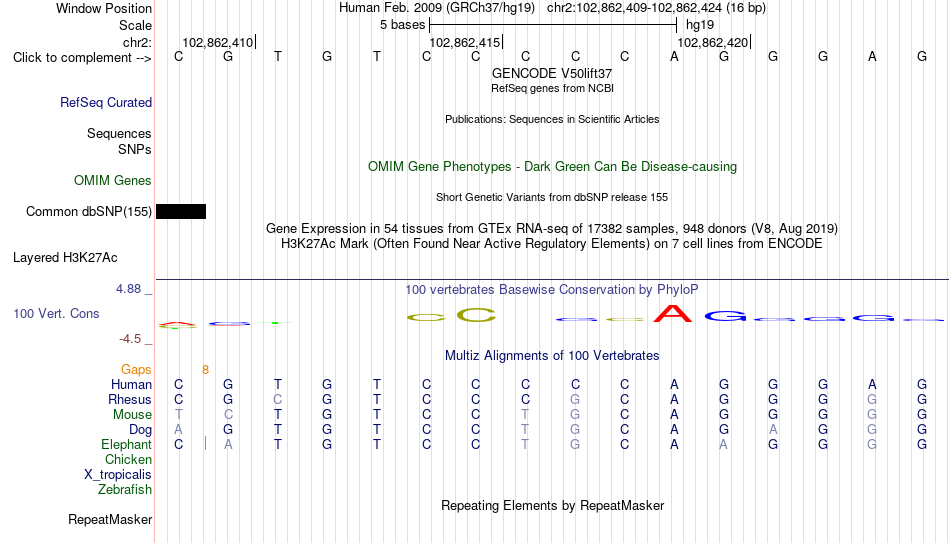The height and width of the screenshot is (543, 950).
Task: Click "Repeating Elements by RepeatMasker" title
Action: tap(552, 505)
